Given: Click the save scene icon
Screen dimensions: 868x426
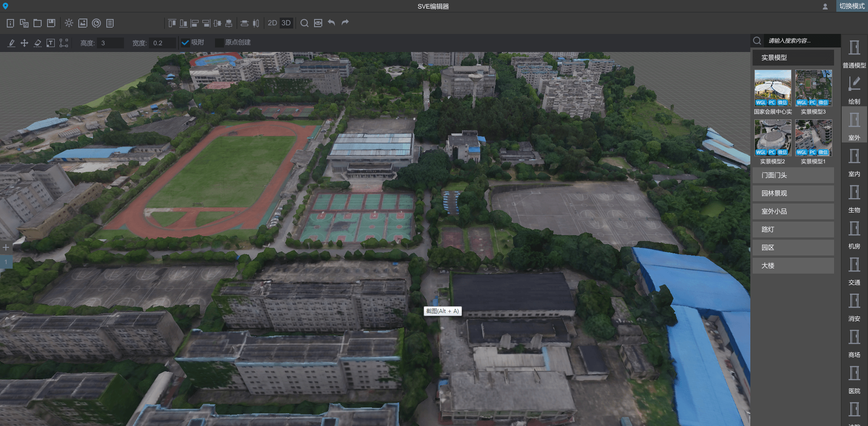Looking at the screenshot, I should coord(51,23).
